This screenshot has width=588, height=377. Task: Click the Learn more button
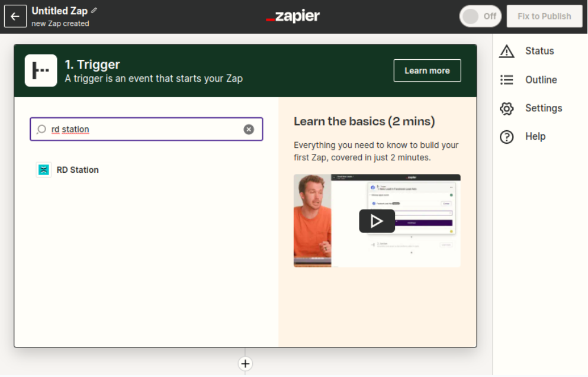tap(427, 70)
